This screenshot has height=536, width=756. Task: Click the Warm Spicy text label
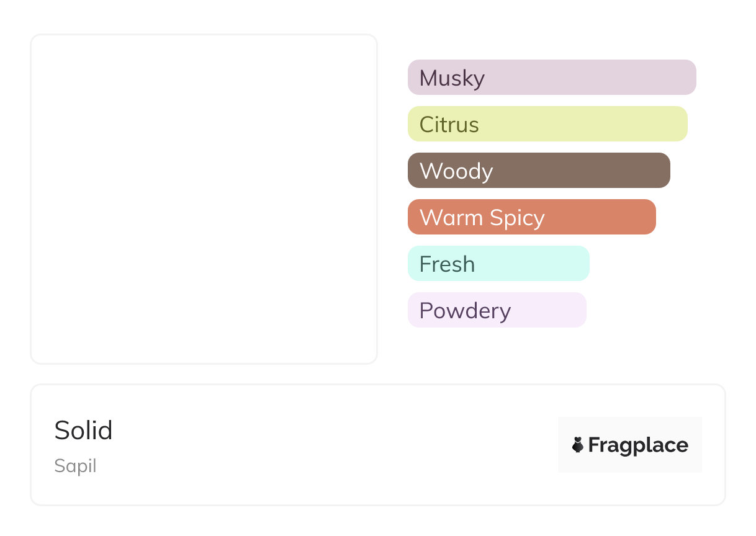click(x=482, y=218)
